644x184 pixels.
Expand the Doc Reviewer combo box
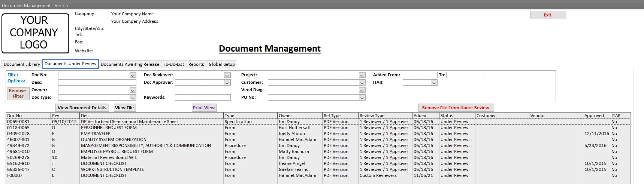pyautogui.click(x=227, y=75)
